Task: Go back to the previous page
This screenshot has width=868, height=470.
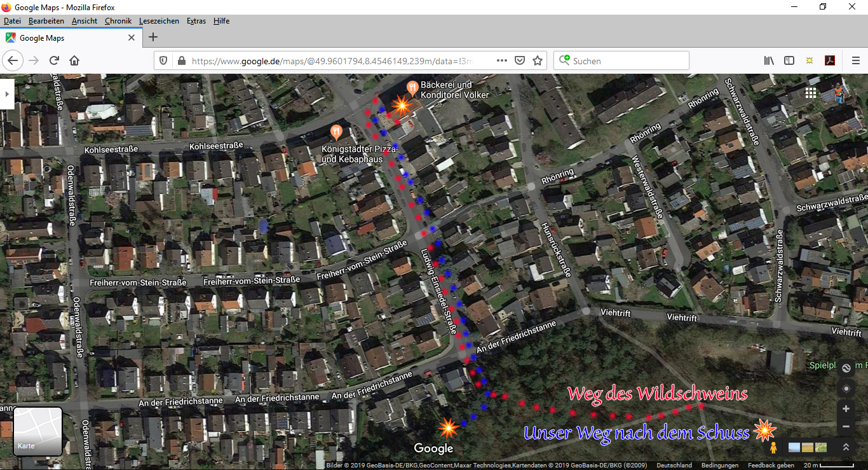Action: pos(13,60)
